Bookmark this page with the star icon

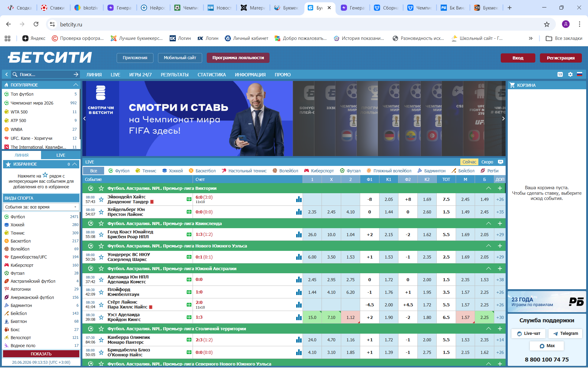click(547, 24)
